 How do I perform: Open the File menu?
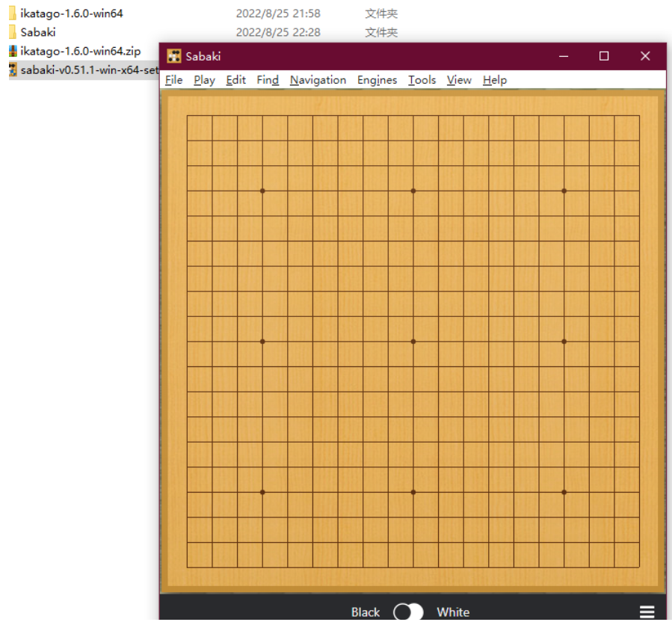[173, 80]
